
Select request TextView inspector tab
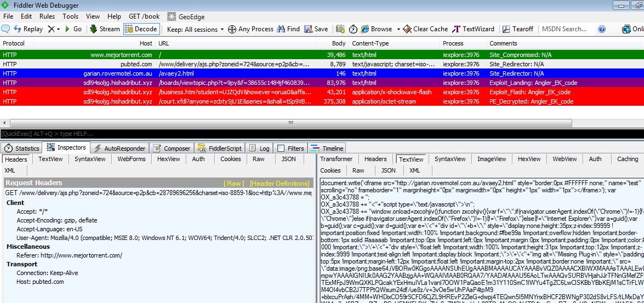pyautogui.click(x=50, y=159)
